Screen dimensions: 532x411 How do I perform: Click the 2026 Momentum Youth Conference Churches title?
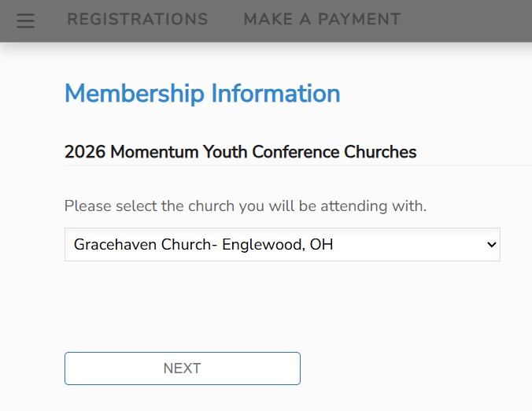pos(240,152)
